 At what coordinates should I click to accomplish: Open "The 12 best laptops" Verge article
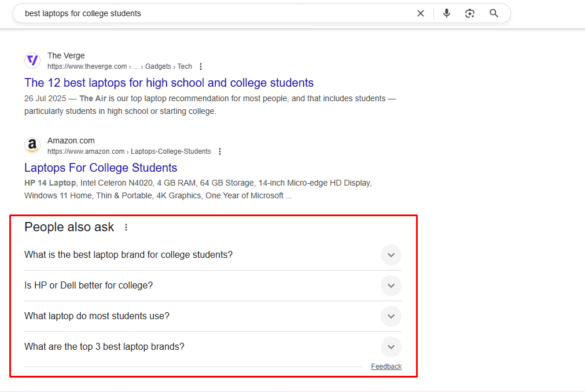169,83
